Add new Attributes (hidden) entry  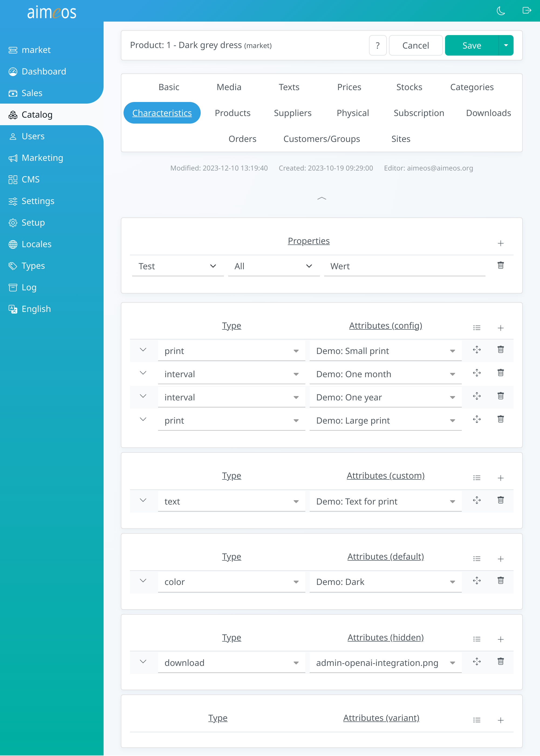coord(500,639)
